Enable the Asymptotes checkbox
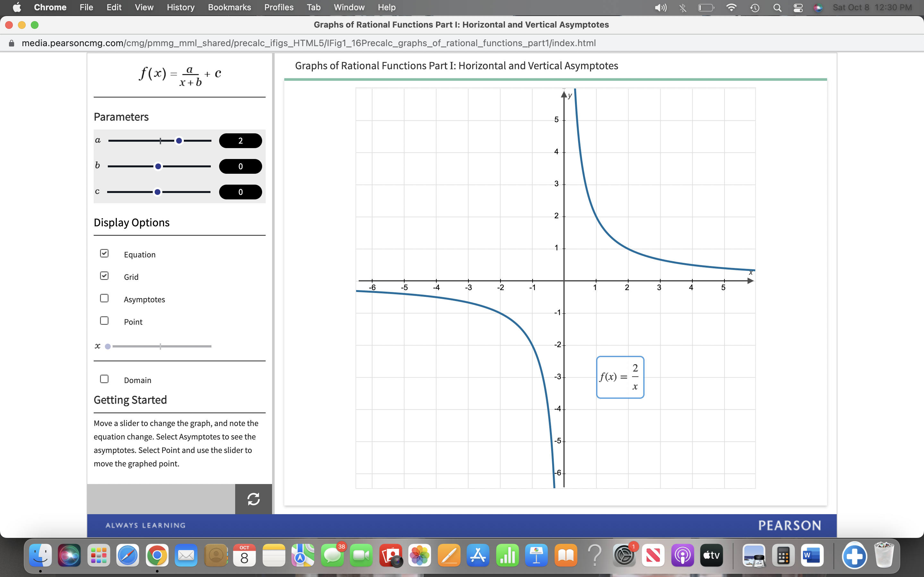This screenshot has width=924, height=577. (104, 298)
